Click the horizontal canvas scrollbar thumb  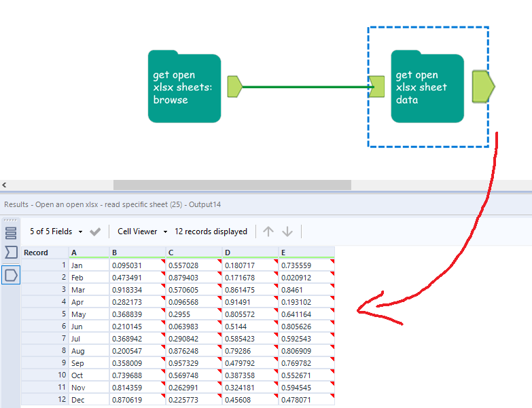[232, 185]
